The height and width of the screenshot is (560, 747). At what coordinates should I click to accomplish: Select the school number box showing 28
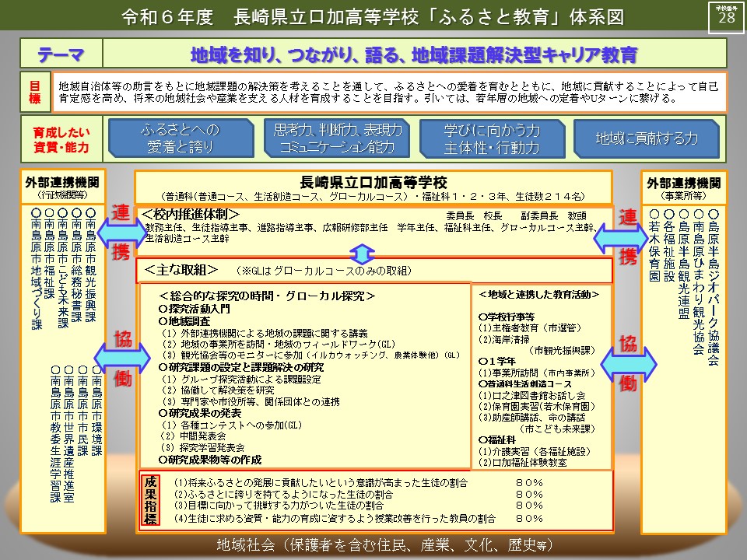(x=726, y=17)
